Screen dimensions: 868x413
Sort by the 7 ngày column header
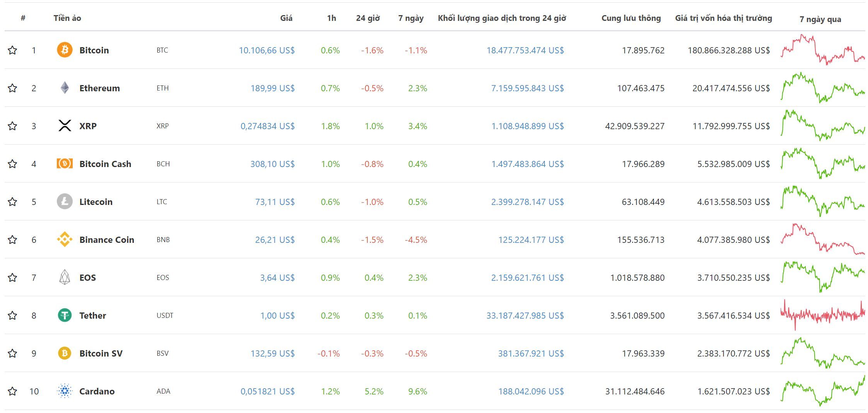pos(411,18)
